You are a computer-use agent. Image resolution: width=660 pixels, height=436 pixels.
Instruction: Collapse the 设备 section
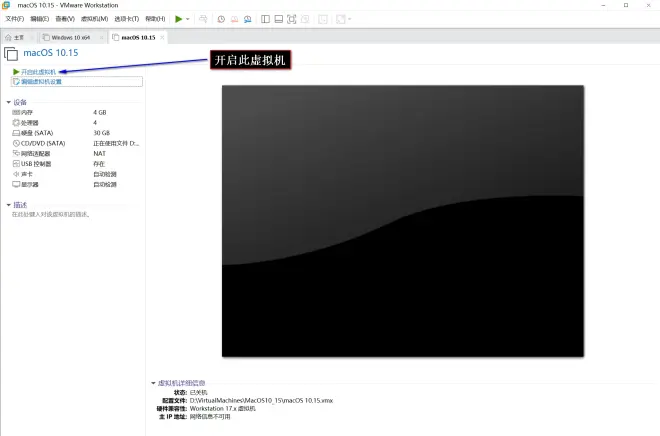8,102
